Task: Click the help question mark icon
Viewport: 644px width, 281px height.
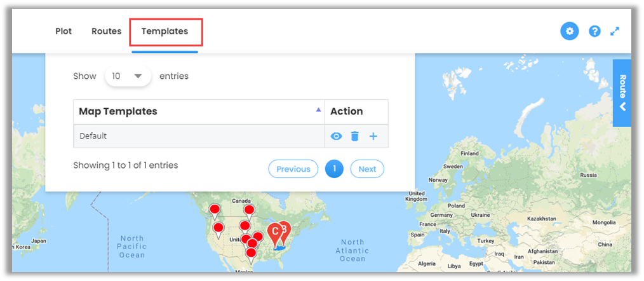Action: [594, 31]
